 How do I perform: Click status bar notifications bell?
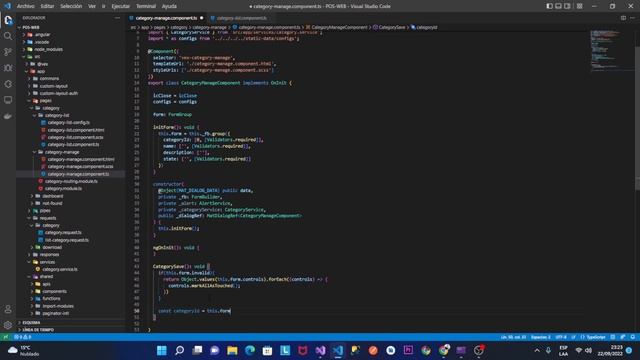(x=633, y=337)
